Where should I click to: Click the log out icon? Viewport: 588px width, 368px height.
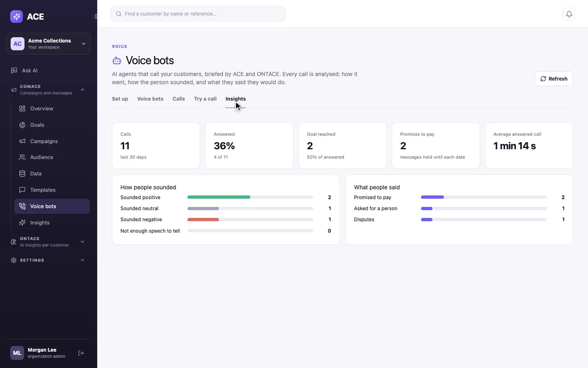[81, 353]
